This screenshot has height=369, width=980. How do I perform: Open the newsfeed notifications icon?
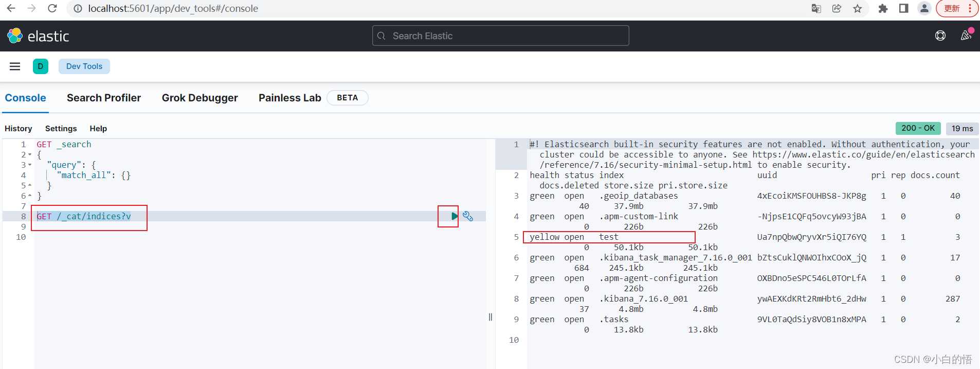(x=966, y=35)
